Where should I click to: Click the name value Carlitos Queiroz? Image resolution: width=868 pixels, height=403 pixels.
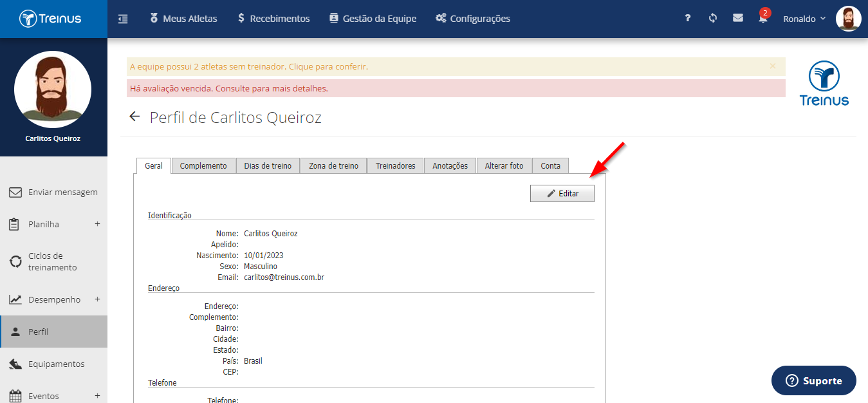(x=271, y=234)
